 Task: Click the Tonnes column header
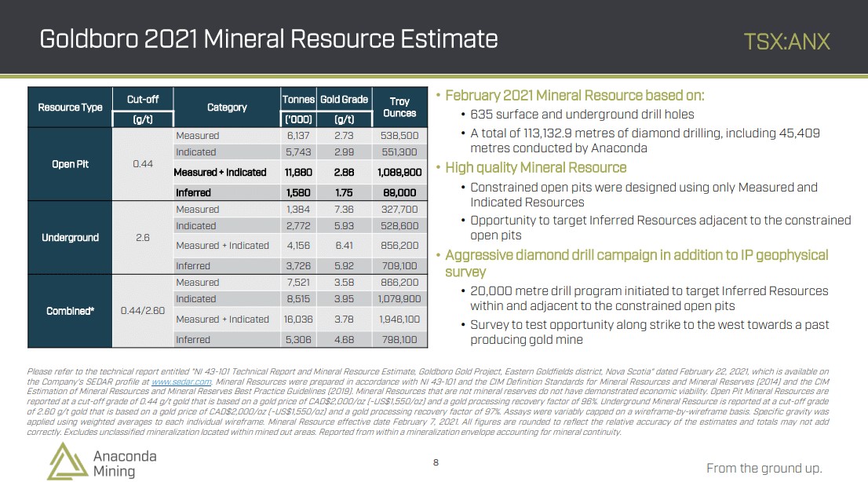click(x=298, y=100)
